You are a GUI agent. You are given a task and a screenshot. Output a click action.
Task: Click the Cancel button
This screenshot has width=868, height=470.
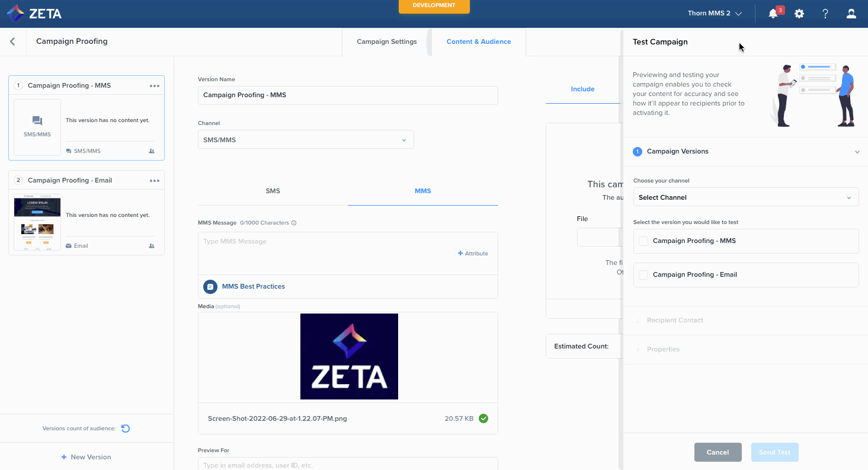point(718,452)
